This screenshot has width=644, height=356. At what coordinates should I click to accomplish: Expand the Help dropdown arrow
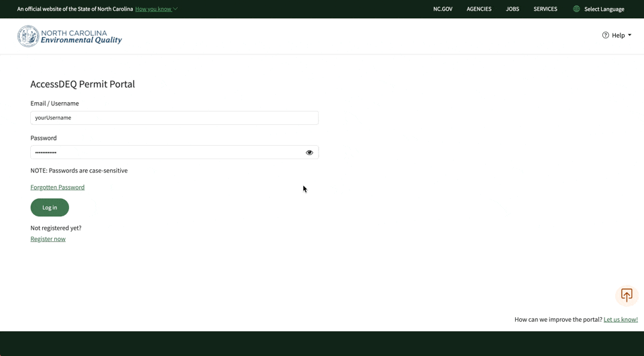coord(630,36)
